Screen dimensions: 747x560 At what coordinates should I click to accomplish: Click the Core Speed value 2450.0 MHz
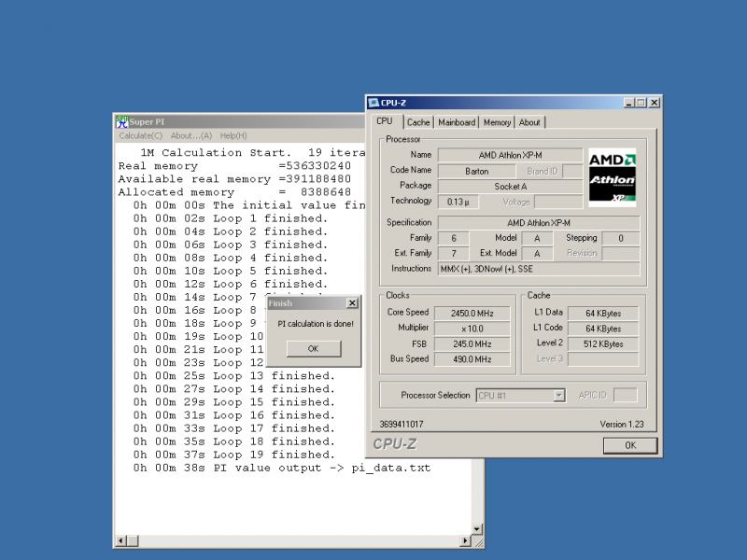click(x=472, y=313)
